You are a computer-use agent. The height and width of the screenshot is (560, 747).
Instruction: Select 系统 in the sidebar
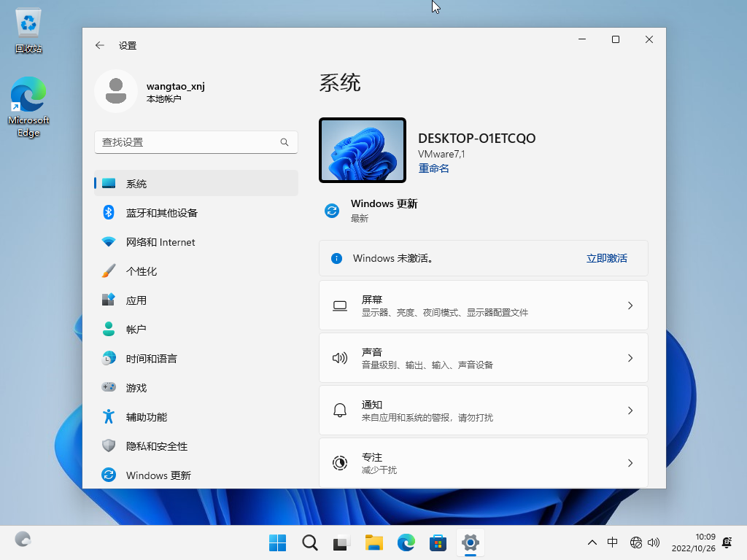point(196,183)
